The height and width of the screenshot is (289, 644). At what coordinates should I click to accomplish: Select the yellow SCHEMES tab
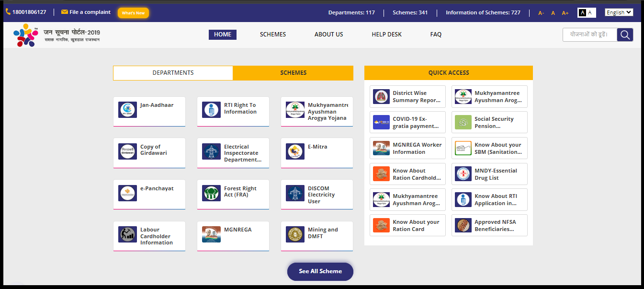pyautogui.click(x=293, y=73)
